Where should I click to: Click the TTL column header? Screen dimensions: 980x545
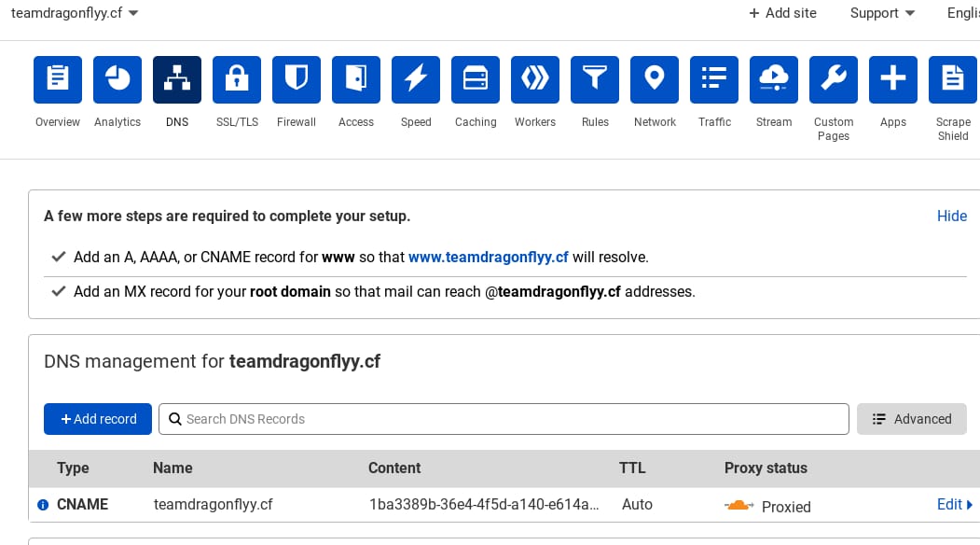(632, 468)
